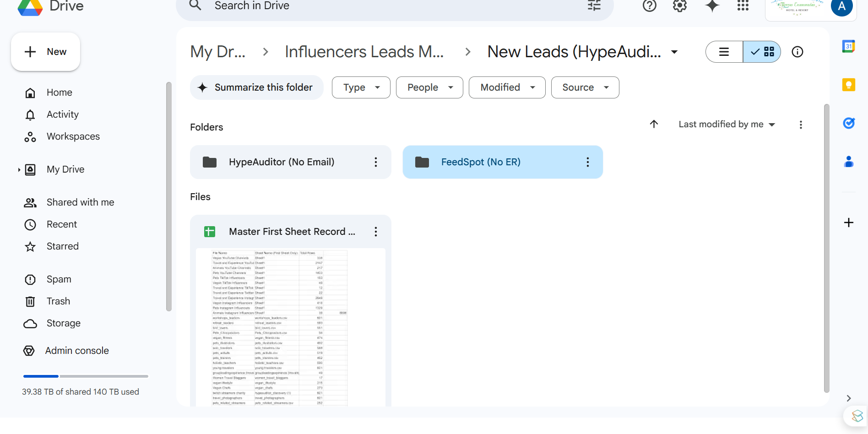
Task: Open the Modified filter dropdown
Action: pos(507,87)
